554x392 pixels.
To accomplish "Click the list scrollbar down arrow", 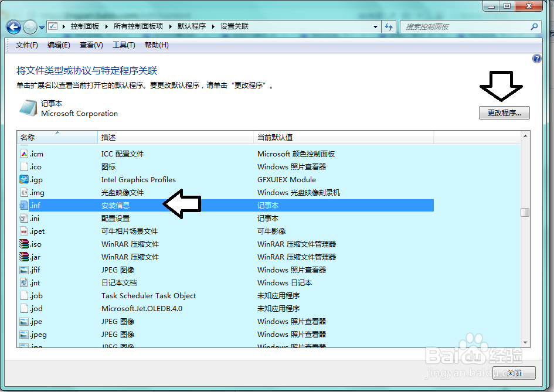I will [525, 343].
